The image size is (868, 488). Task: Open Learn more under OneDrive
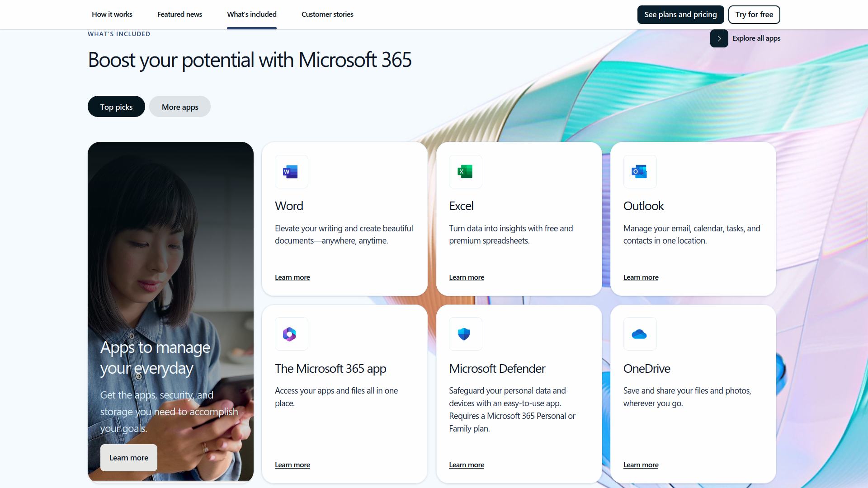click(641, 465)
